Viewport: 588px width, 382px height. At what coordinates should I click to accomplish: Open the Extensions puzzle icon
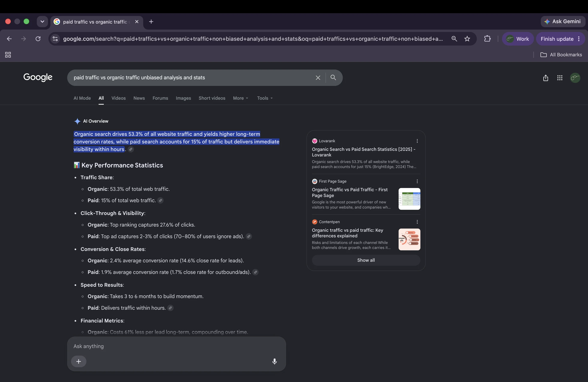[x=487, y=39]
